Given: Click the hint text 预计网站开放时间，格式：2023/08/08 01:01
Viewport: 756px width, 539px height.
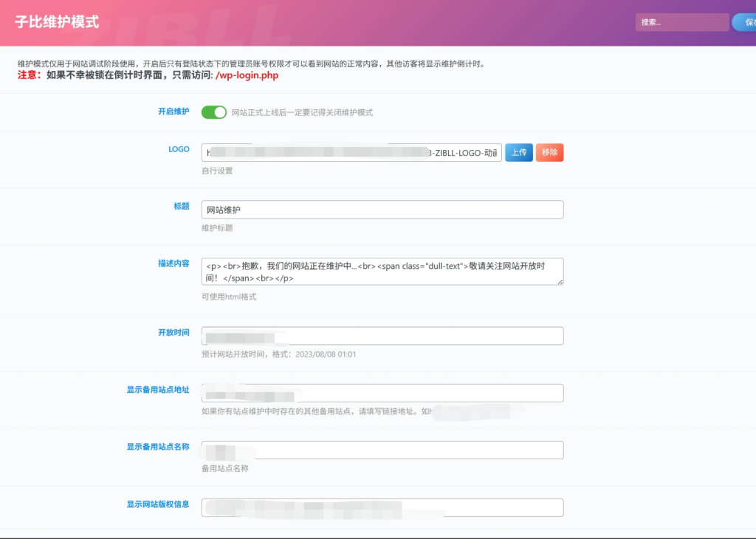Looking at the screenshot, I should pos(278,354).
